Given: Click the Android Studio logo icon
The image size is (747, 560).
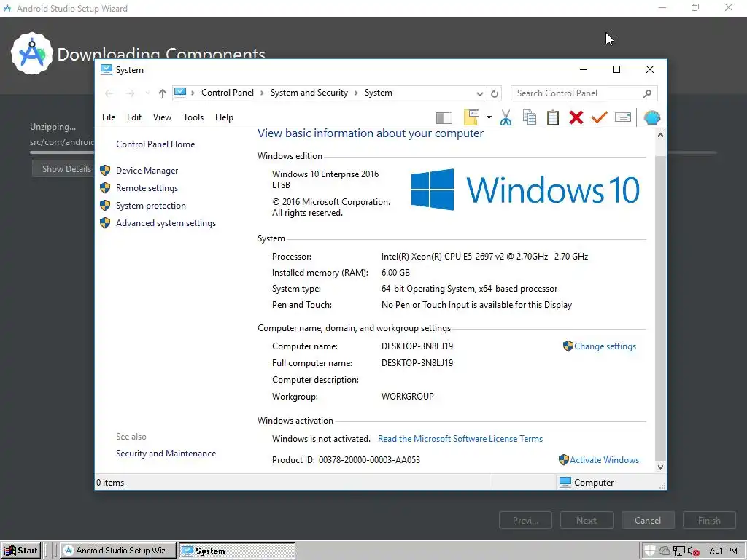Looking at the screenshot, I should point(31,53).
